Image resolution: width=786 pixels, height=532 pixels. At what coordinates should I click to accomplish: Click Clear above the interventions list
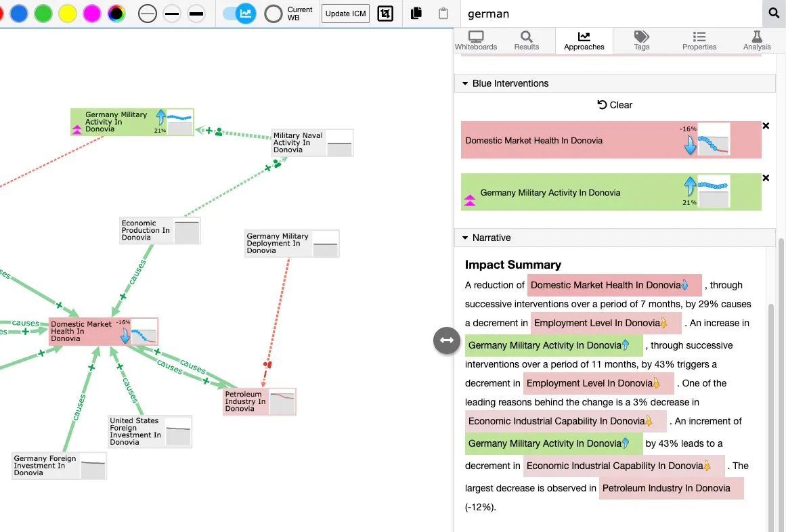[x=615, y=105]
